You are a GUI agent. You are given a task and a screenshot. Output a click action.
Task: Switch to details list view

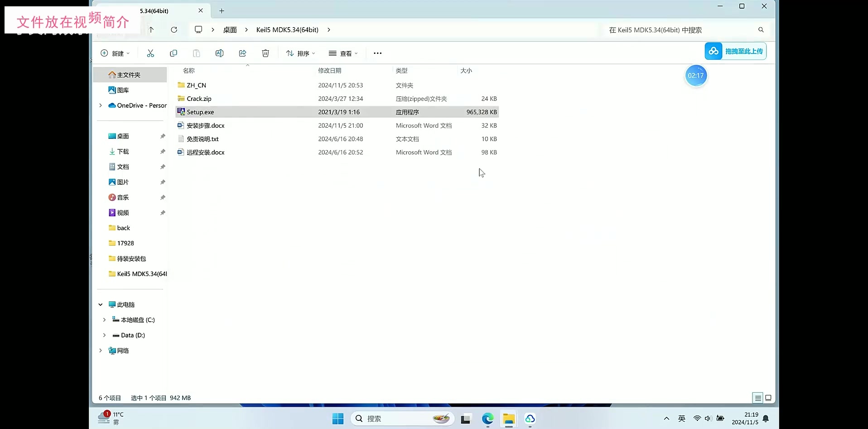tap(757, 398)
